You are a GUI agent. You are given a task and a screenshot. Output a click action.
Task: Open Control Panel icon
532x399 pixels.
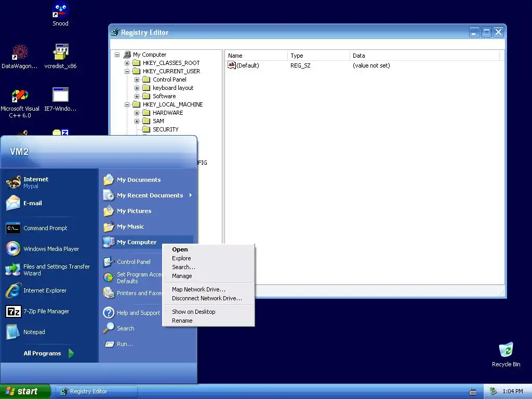pyautogui.click(x=109, y=262)
